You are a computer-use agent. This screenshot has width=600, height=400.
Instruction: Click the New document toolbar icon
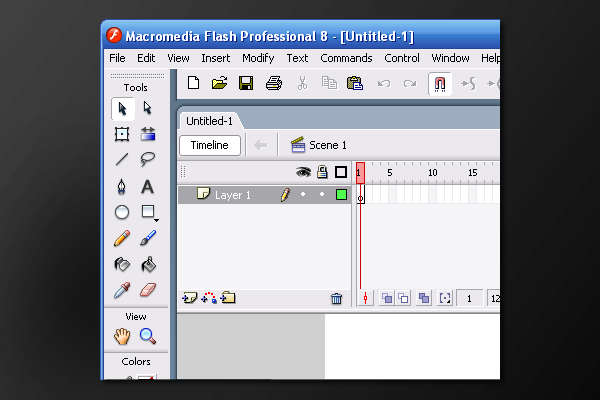193,83
